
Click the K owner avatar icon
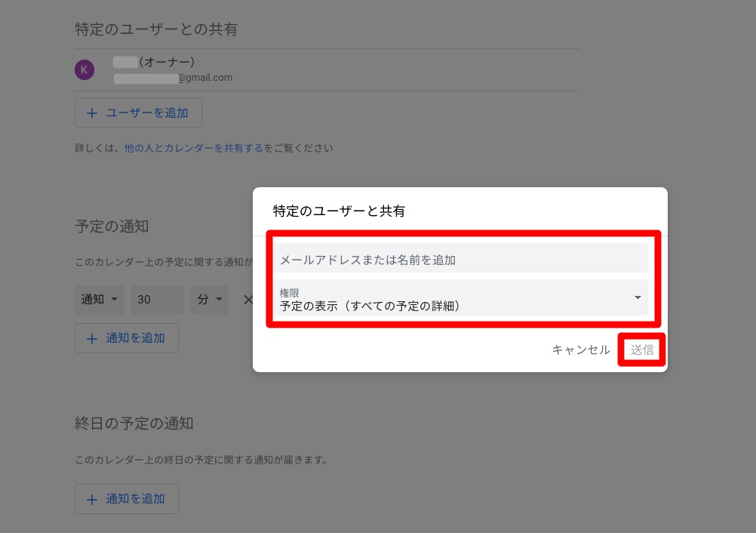coord(84,69)
